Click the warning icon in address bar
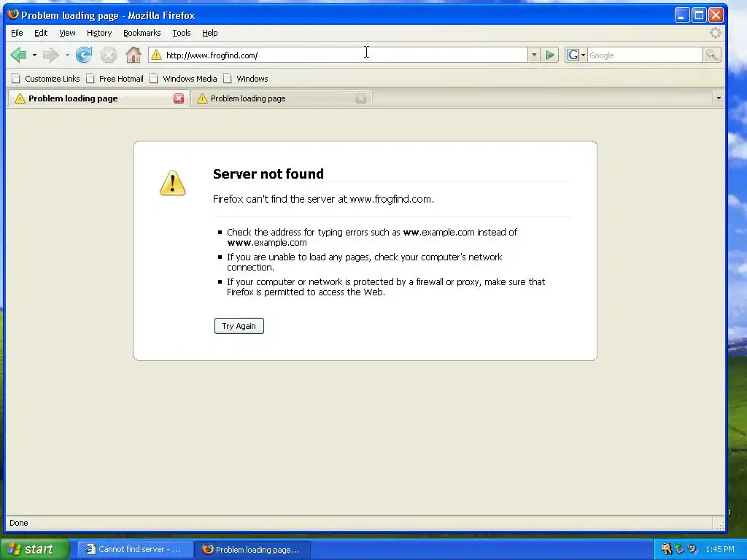This screenshot has height=560, width=747. (156, 55)
